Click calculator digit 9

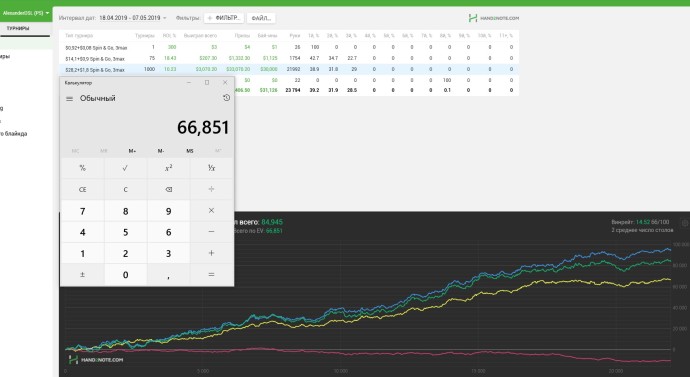point(169,211)
